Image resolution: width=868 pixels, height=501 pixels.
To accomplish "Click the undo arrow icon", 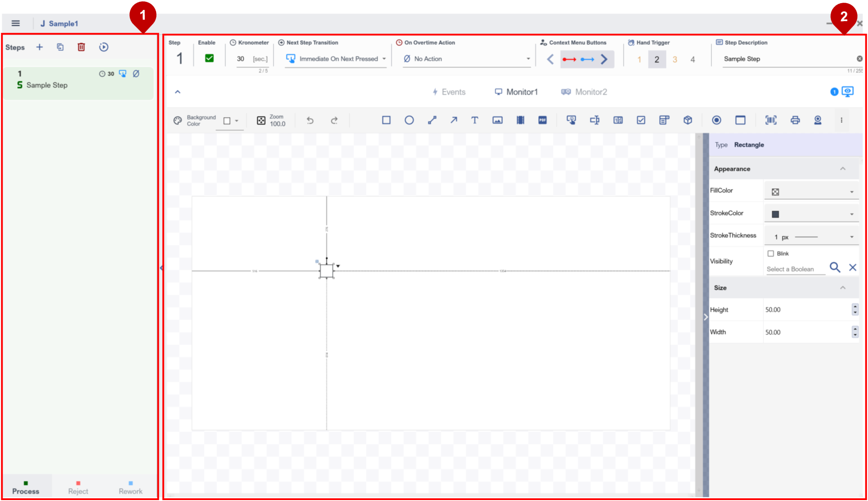I will point(310,120).
